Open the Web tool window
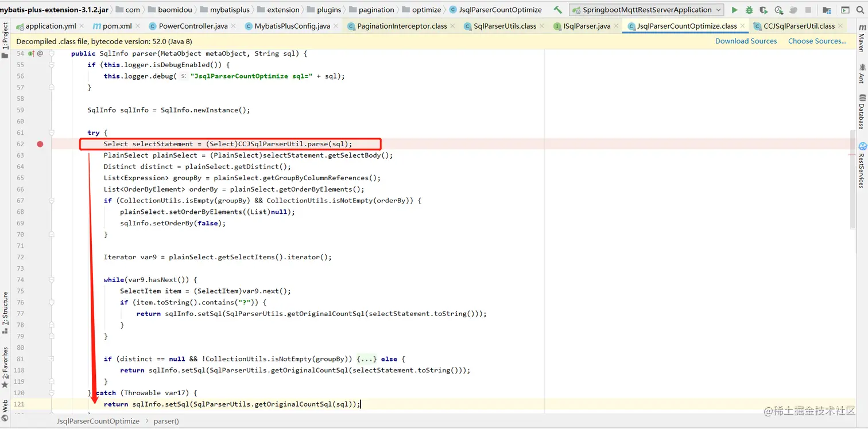 coord(5,409)
